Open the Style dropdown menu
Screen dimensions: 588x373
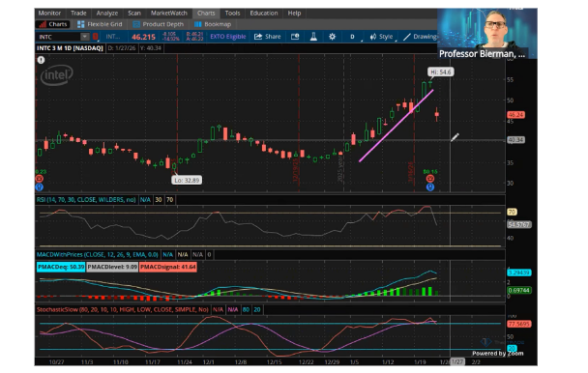tap(382, 37)
